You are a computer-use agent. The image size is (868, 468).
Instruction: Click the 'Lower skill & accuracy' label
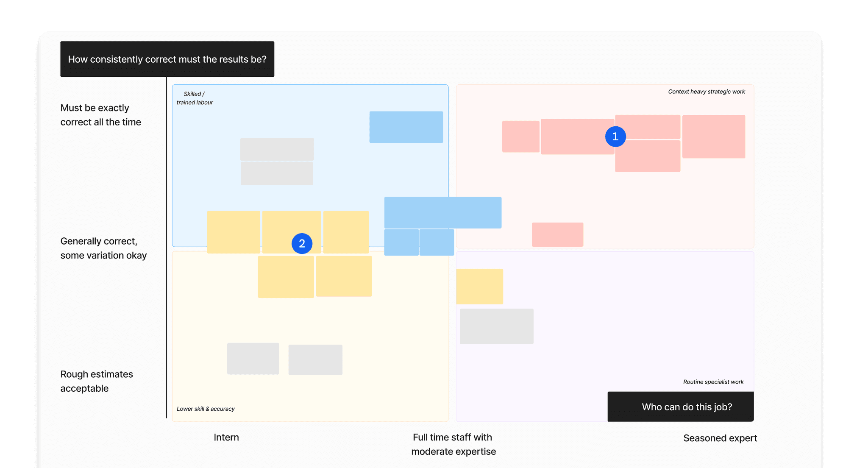point(206,409)
